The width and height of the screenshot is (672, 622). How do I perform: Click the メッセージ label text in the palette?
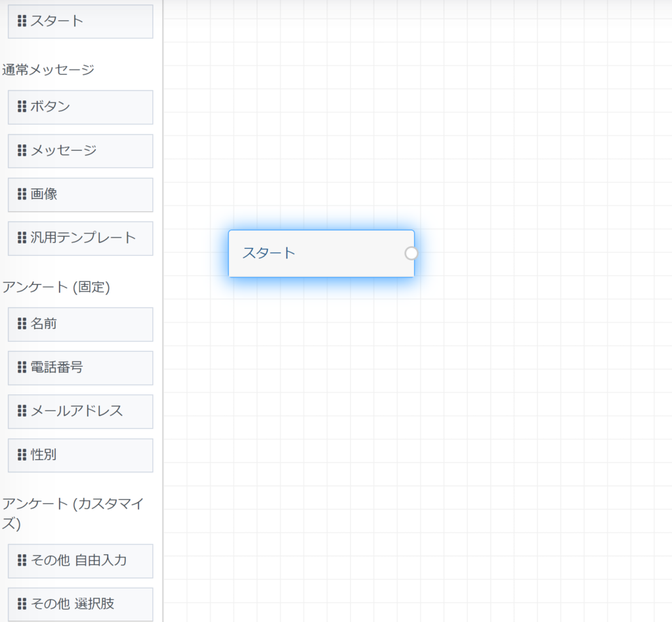tap(64, 151)
